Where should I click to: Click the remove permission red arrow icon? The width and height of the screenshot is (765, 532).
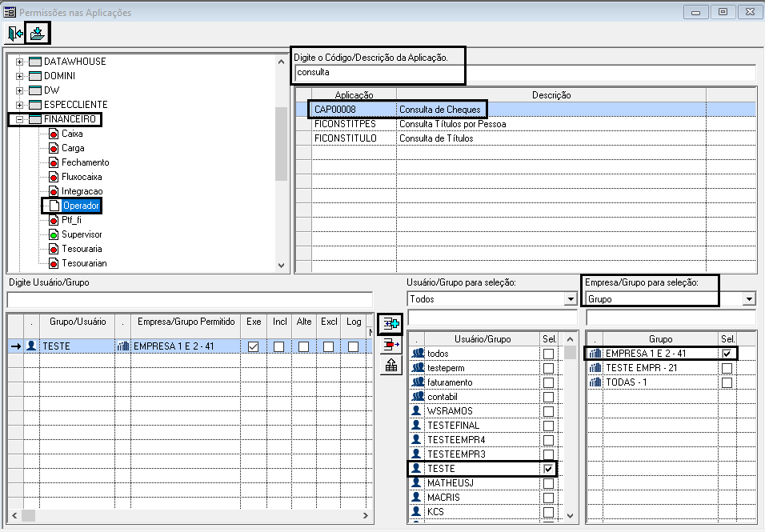click(x=391, y=345)
